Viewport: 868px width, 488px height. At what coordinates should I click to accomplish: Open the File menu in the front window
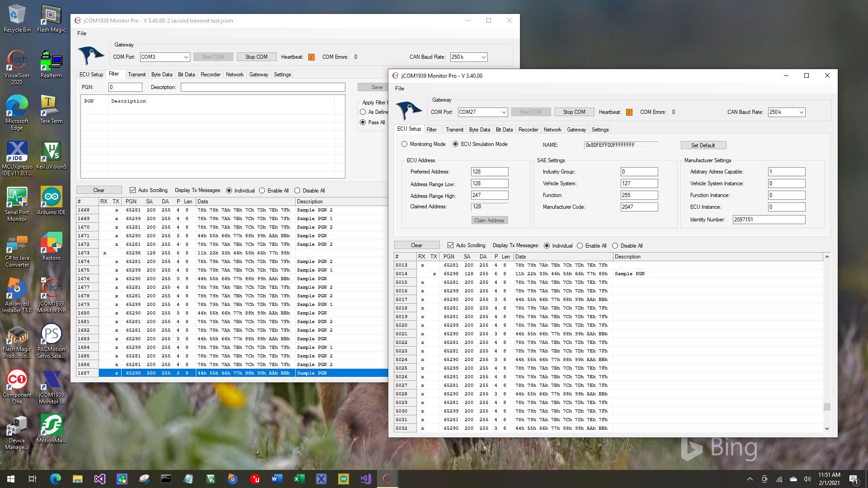coord(400,89)
